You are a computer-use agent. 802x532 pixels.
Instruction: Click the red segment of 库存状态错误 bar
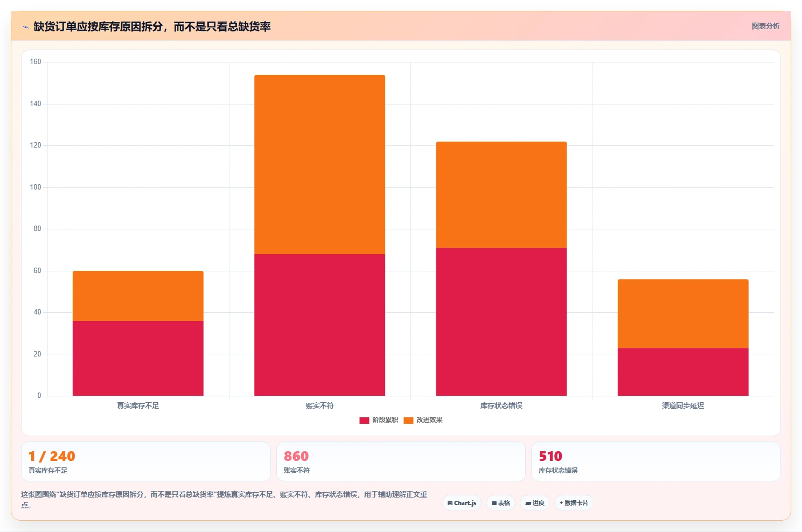coord(501,322)
